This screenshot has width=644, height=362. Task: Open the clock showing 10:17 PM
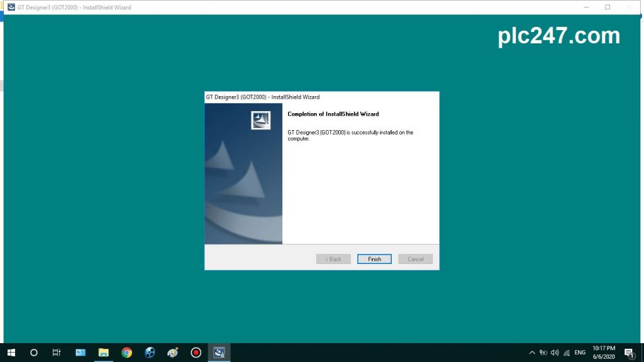click(603, 353)
